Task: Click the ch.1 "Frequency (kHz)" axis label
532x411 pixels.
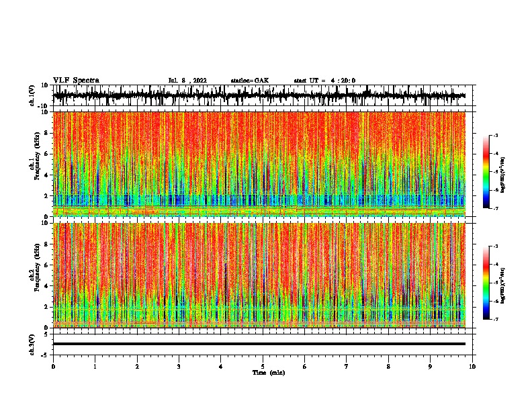Action: click(x=37, y=156)
